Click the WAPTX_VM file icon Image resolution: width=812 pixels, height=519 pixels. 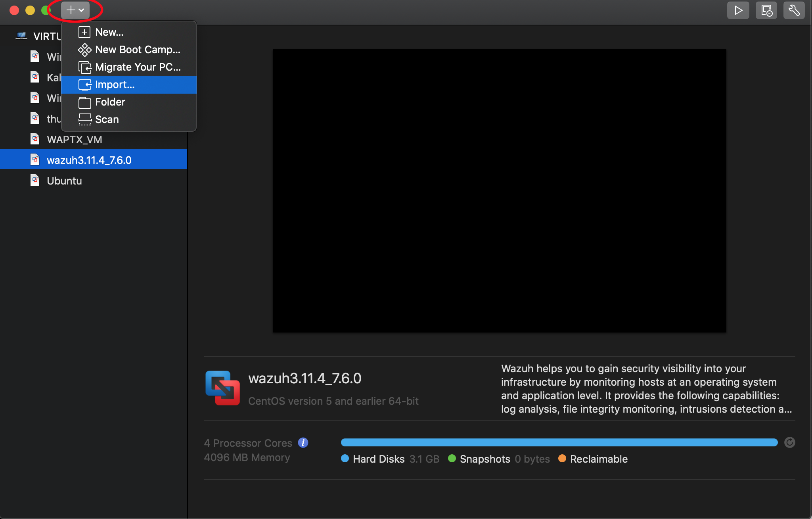coord(35,139)
